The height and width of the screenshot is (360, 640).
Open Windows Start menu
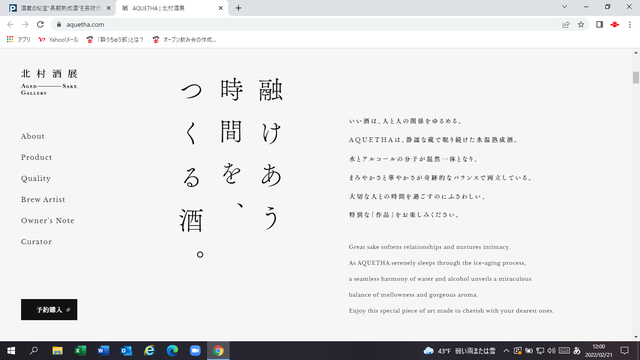[x=11, y=351]
